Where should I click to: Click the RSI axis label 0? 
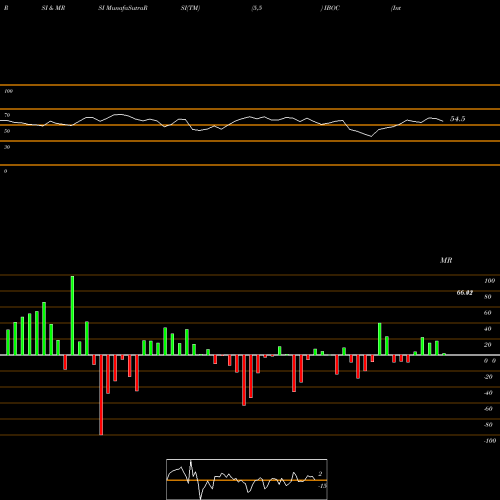pyautogui.click(x=5, y=171)
